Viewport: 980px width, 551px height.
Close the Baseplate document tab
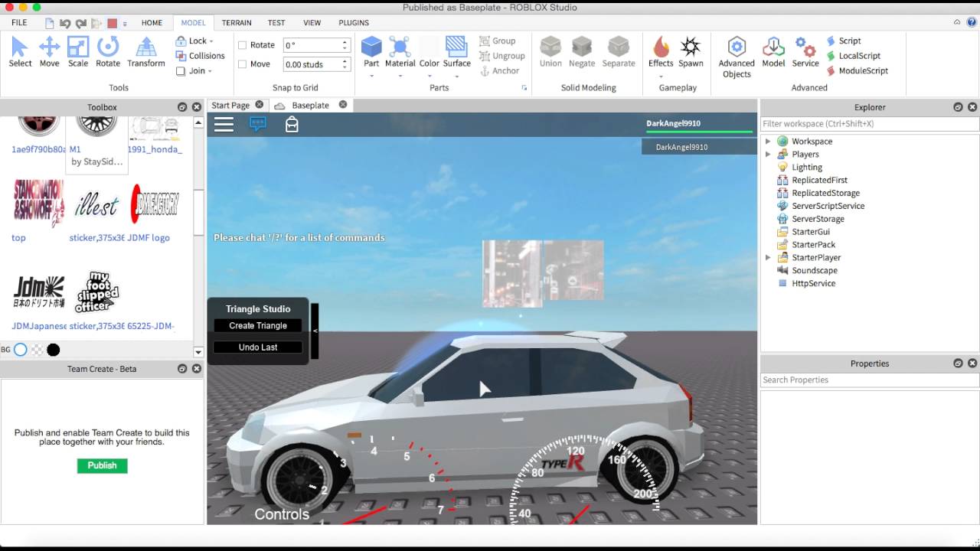pyautogui.click(x=343, y=105)
